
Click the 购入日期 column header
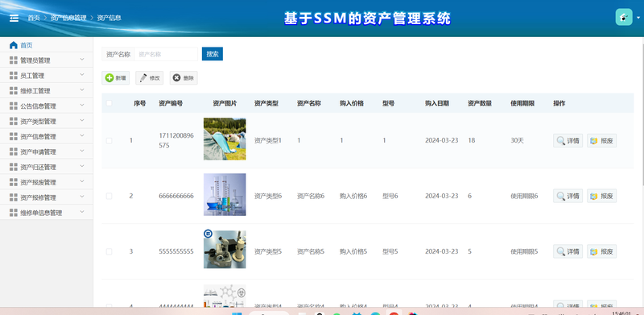point(437,104)
